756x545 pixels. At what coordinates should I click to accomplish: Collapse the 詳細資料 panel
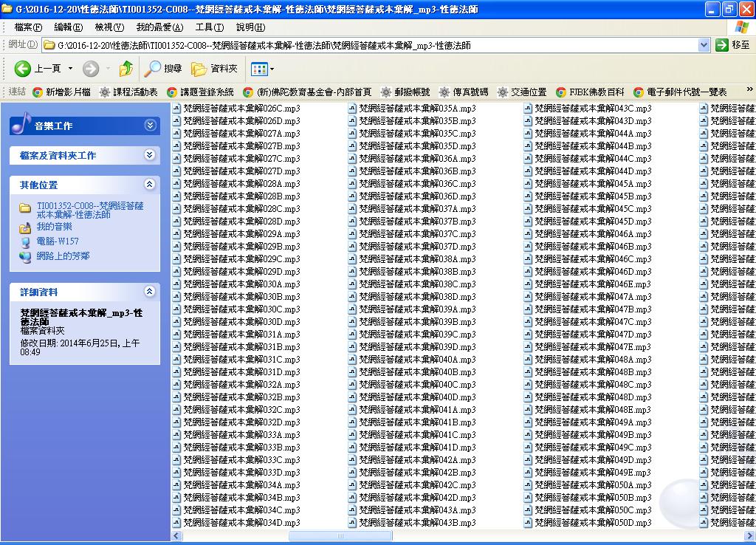click(150, 292)
